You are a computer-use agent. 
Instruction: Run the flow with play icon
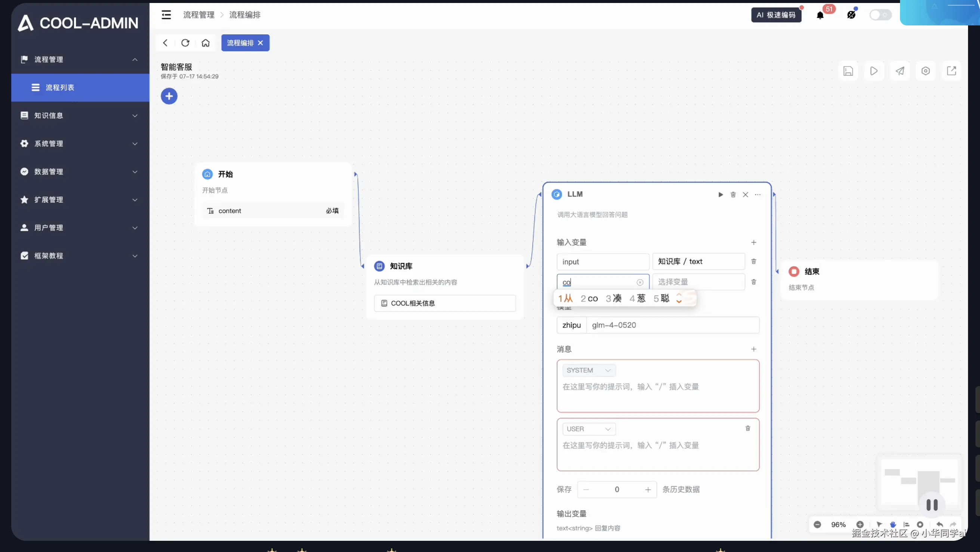point(874,71)
